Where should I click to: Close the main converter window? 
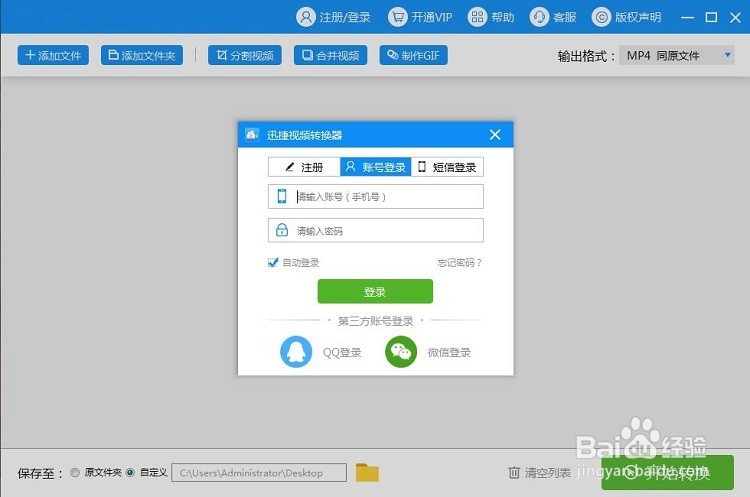click(x=736, y=17)
